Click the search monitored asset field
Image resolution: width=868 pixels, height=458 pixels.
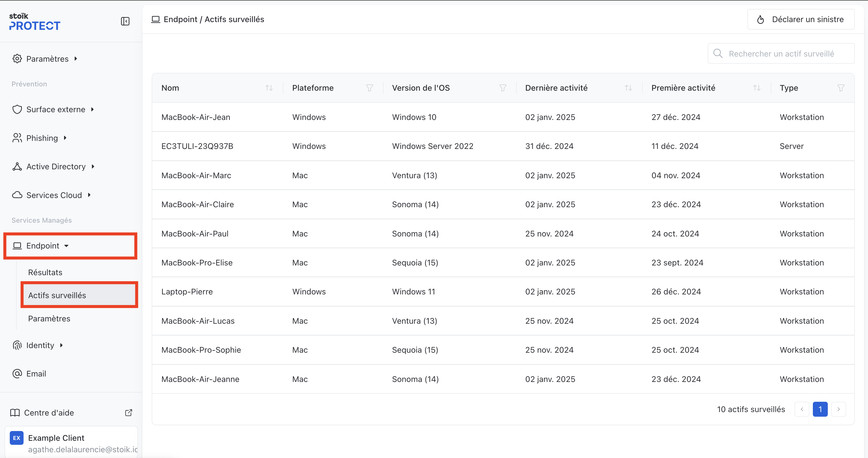781,54
